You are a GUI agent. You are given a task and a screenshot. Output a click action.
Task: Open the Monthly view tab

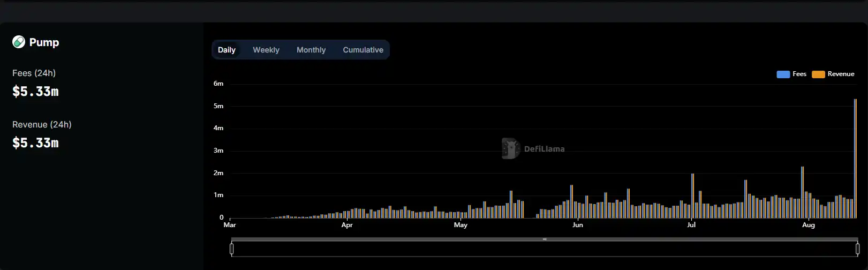[x=311, y=50]
